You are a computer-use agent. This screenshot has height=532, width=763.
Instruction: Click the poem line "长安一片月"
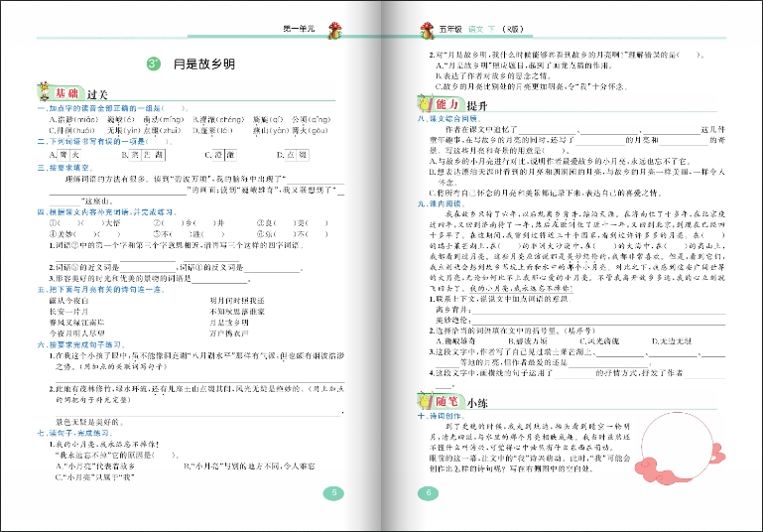[x=68, y=312]
